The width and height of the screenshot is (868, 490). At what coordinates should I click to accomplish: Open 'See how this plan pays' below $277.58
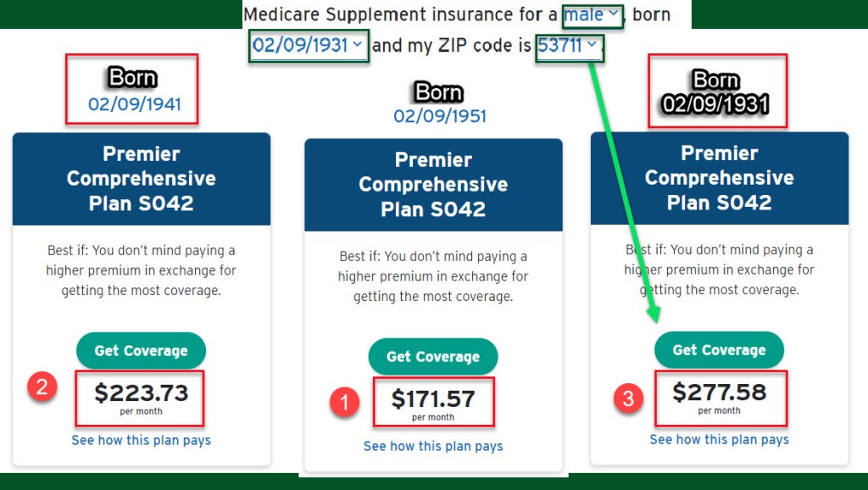719,439
